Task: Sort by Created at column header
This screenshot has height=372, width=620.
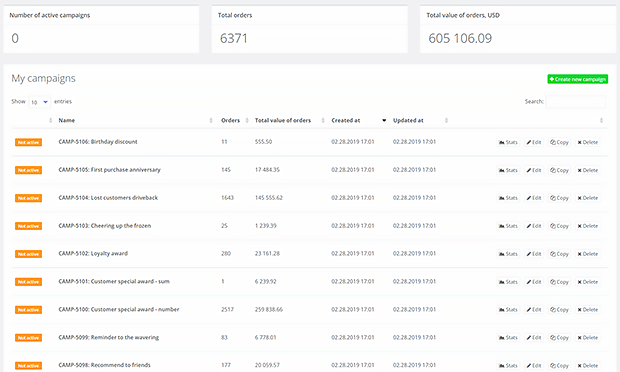Action: [x=346, y=120]
